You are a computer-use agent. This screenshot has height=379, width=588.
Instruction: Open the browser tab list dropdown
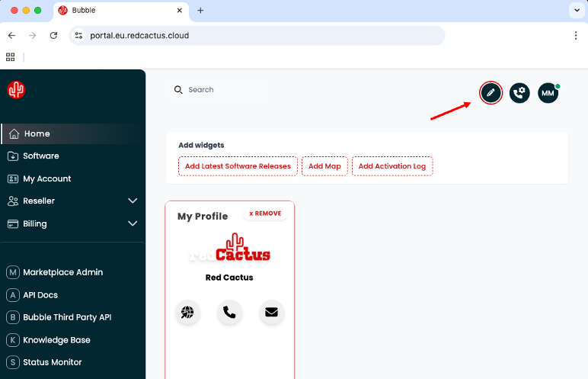(575, 11)
